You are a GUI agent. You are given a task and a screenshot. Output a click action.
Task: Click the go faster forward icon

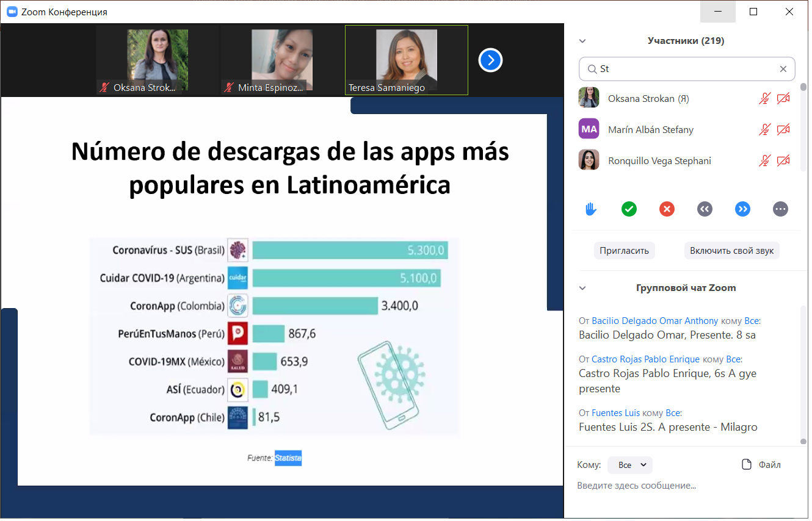742,209
